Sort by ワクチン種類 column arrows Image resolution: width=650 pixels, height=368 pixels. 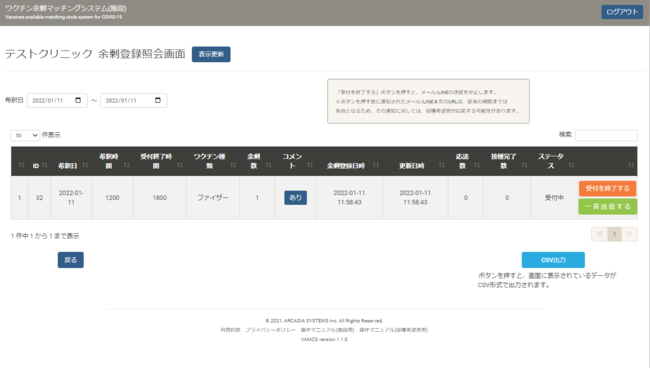(x=233, y=165)
